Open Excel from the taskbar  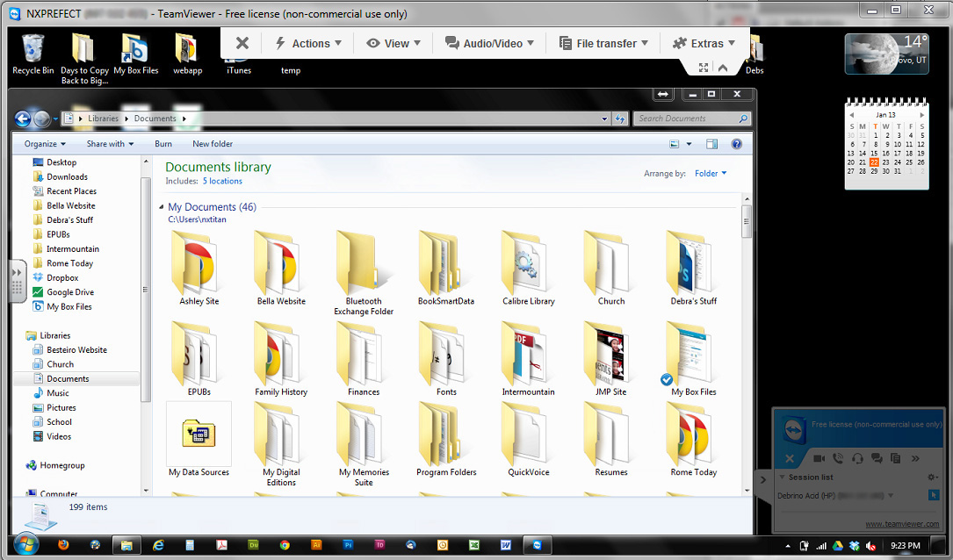(474, 545)
